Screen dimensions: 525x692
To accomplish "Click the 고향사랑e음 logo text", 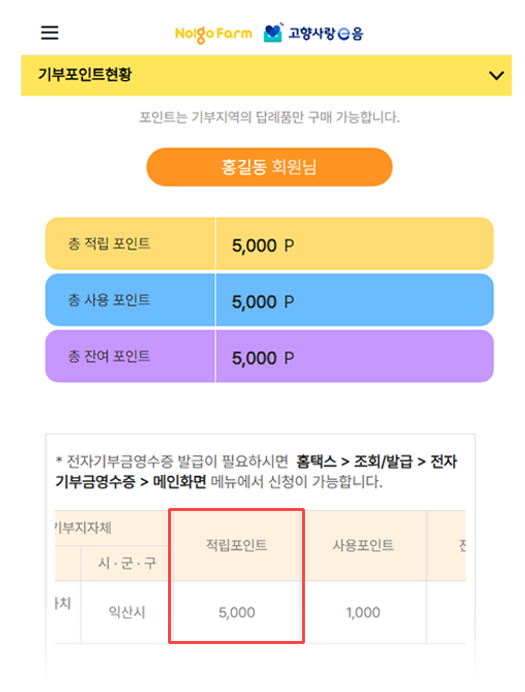I will coord(326,34).
